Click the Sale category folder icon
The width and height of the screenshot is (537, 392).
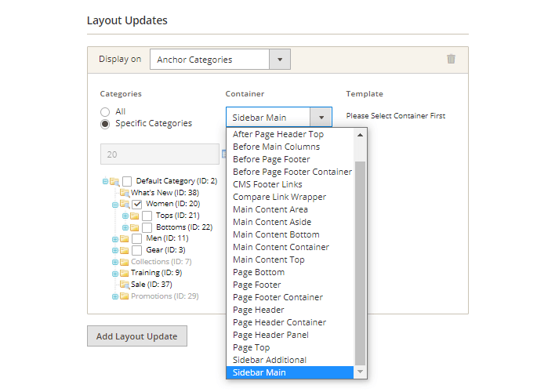(124, 285)
